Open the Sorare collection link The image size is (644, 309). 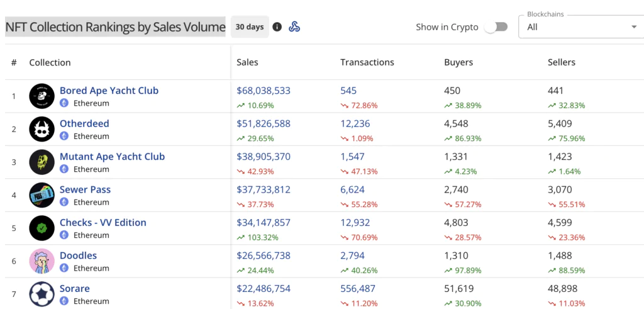75,288
